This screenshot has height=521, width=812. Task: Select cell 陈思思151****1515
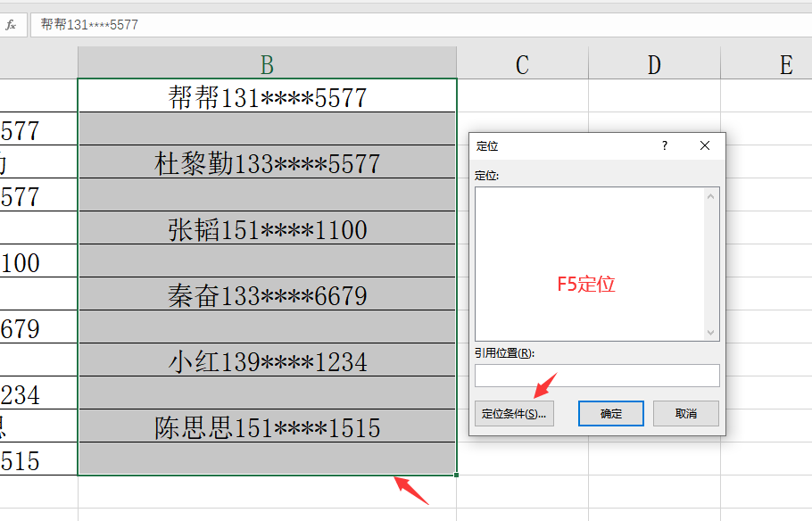[267, 426]
